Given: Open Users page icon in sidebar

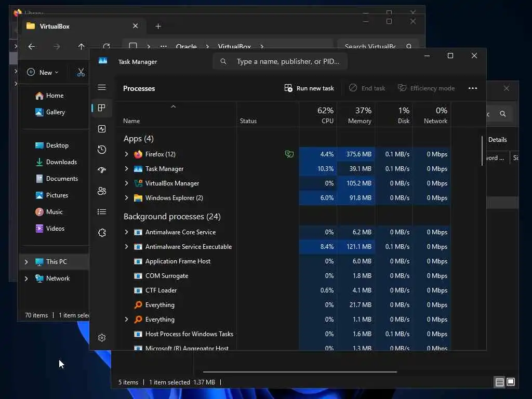Looking at the screenshot, I should (x=102, y=191).
